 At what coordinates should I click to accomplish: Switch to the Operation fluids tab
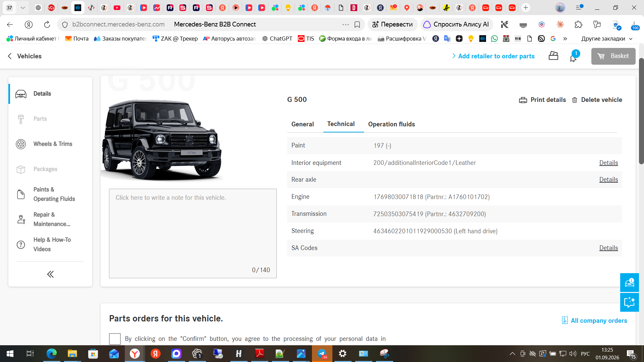391,124
